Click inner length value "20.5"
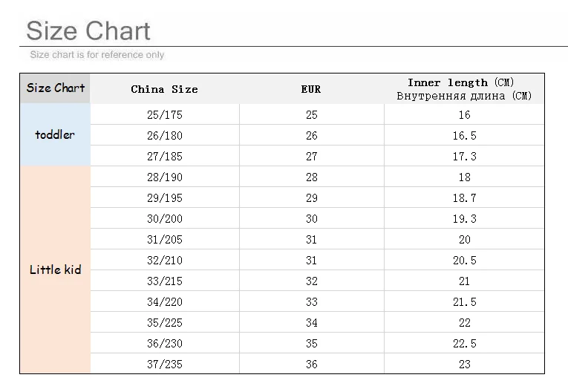 click(x=464, y=261)
